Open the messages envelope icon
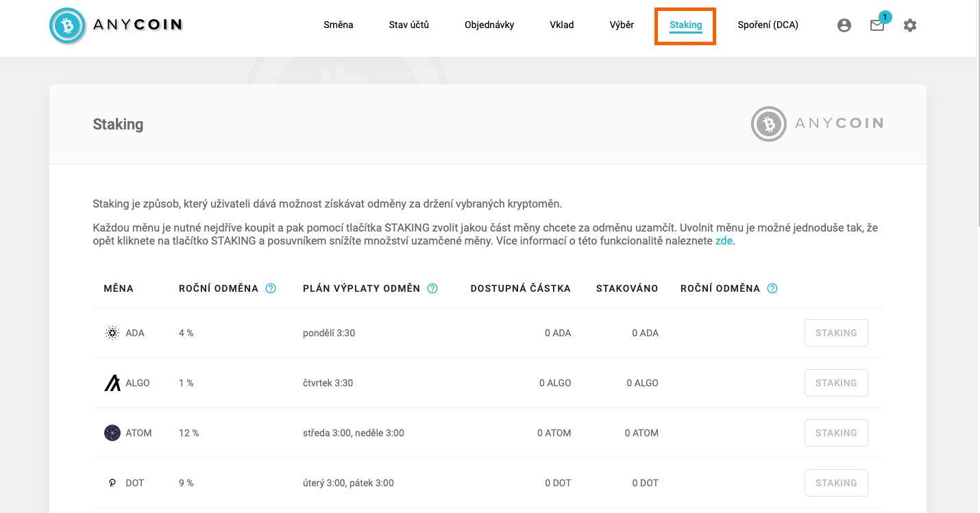 [x=877, y=25]
